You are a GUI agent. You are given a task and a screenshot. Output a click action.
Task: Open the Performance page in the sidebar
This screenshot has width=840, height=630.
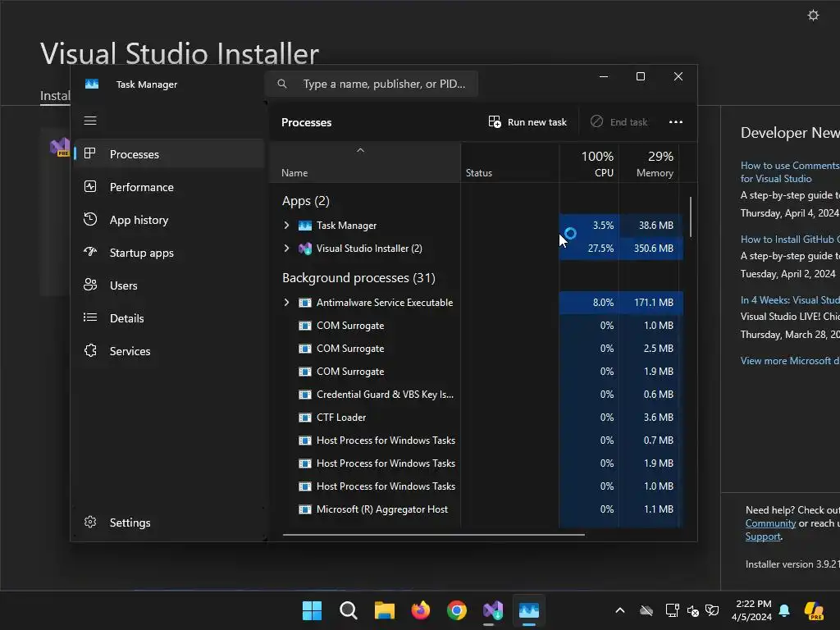(x=169, y=187)
